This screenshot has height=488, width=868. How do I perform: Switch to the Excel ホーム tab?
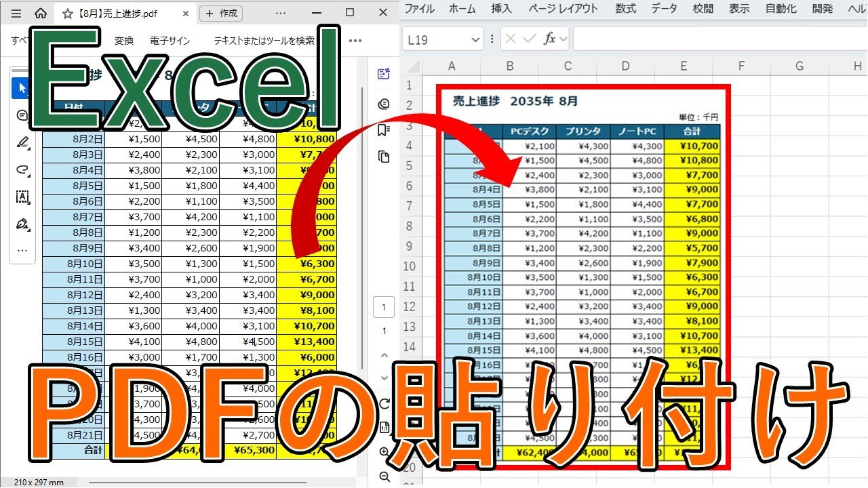[x=462, y=8]
